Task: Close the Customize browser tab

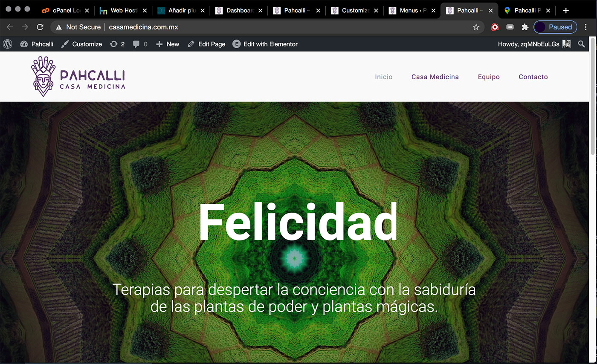Action: click(x=377, y=11)
